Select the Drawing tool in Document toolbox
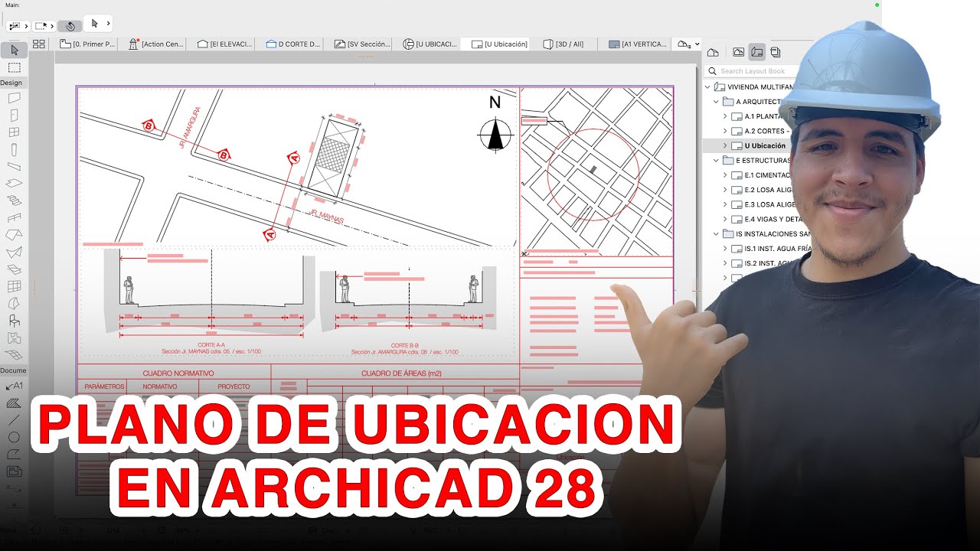Viewport: 980px width, 551px height. click(x=14, y=471)
